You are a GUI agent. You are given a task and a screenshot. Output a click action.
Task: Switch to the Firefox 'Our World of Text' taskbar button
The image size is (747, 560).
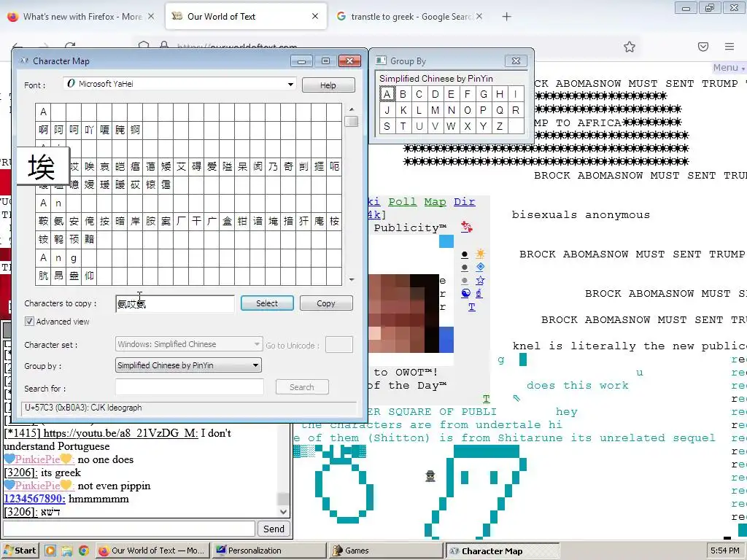(x=152, y=551)
